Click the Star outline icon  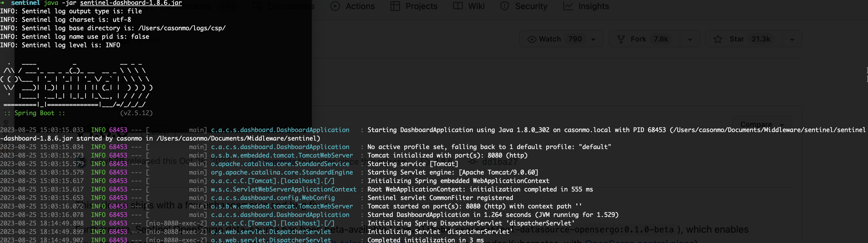click(718, 39)
